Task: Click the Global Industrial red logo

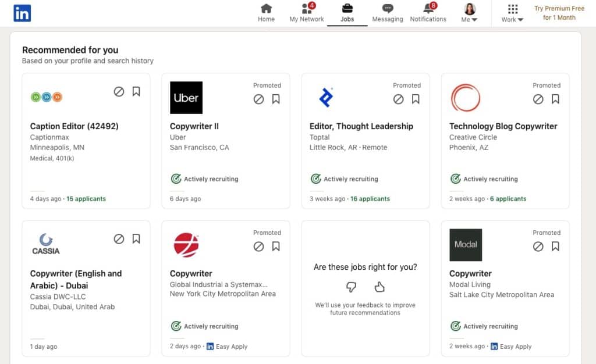Action: pos(186,245)
